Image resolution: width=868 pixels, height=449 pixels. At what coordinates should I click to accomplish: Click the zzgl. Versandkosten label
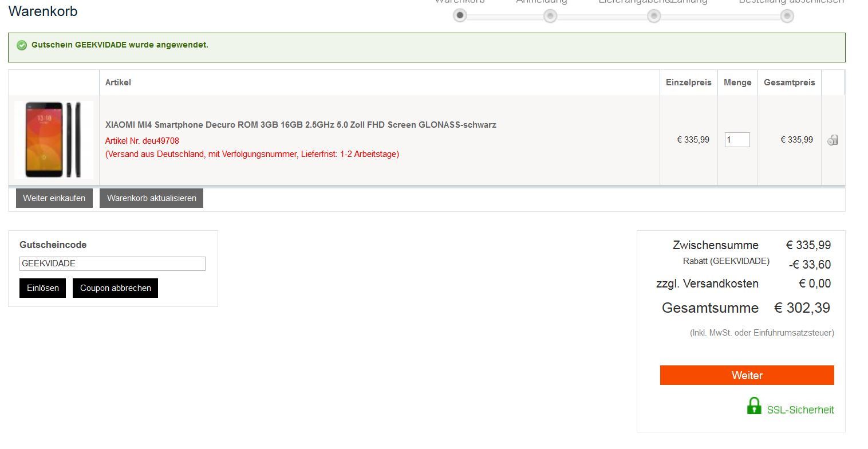[707, 283]
